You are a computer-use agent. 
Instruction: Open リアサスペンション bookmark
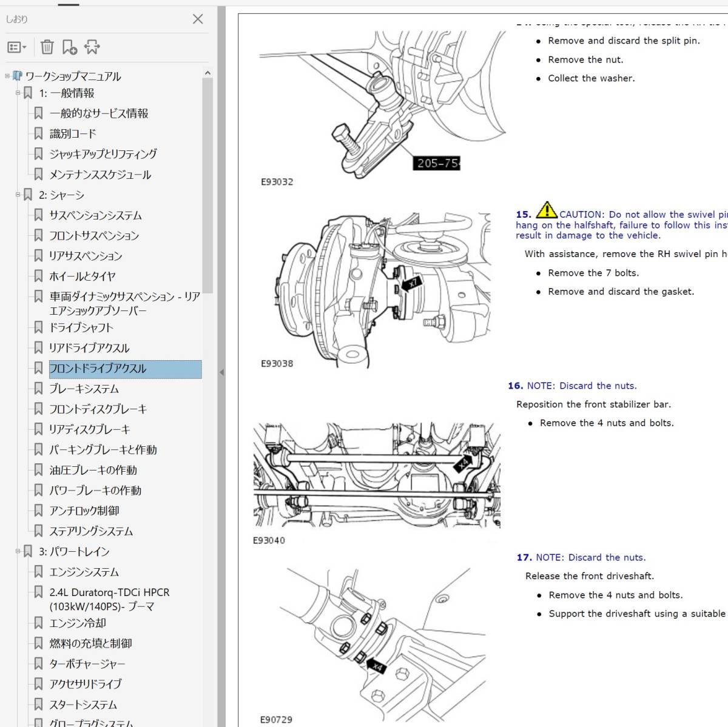point(86,256)
